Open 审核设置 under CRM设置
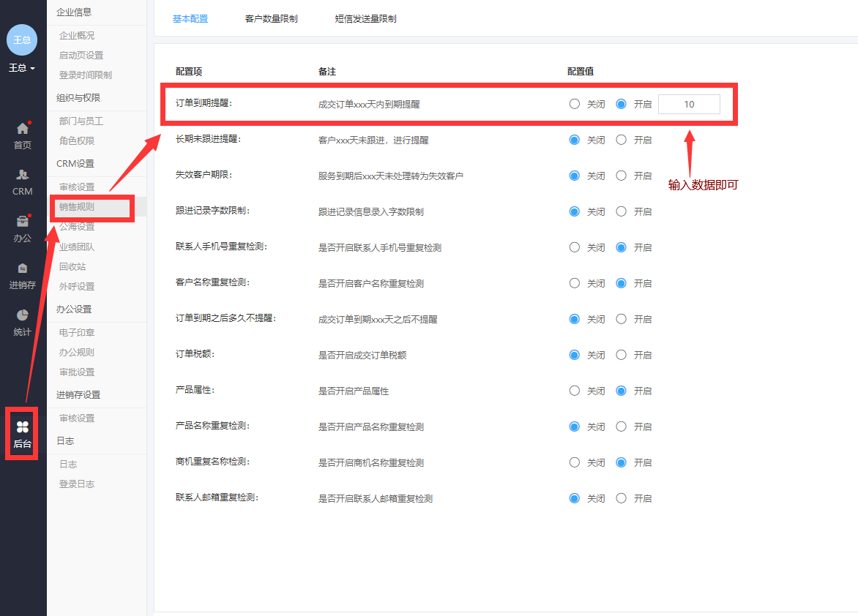 point(77,187)
